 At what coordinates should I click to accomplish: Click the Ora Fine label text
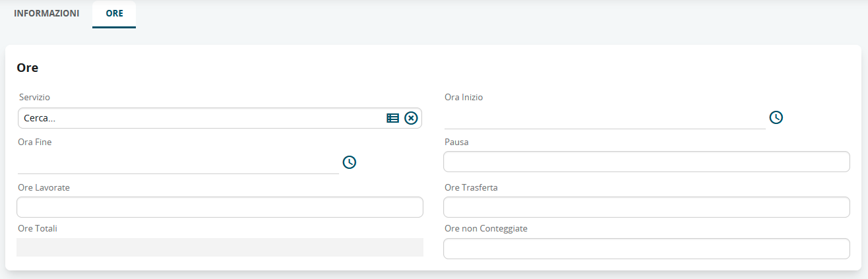point(35,142)
